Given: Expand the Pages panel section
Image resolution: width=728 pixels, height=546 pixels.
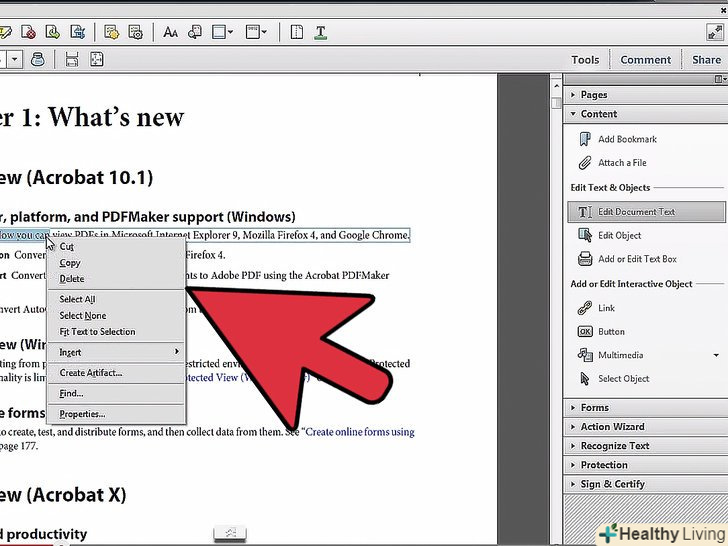Looking at the screenshot, I should (645, 95).
